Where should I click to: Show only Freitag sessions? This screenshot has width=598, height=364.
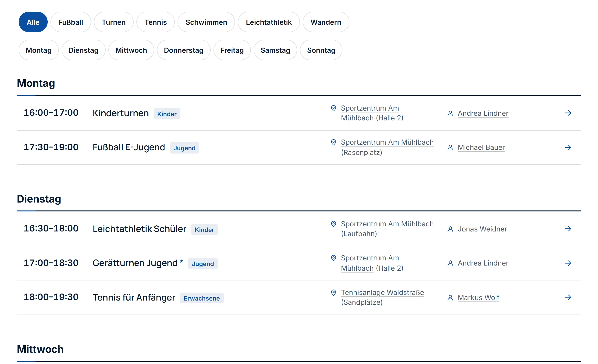(232, 50)
